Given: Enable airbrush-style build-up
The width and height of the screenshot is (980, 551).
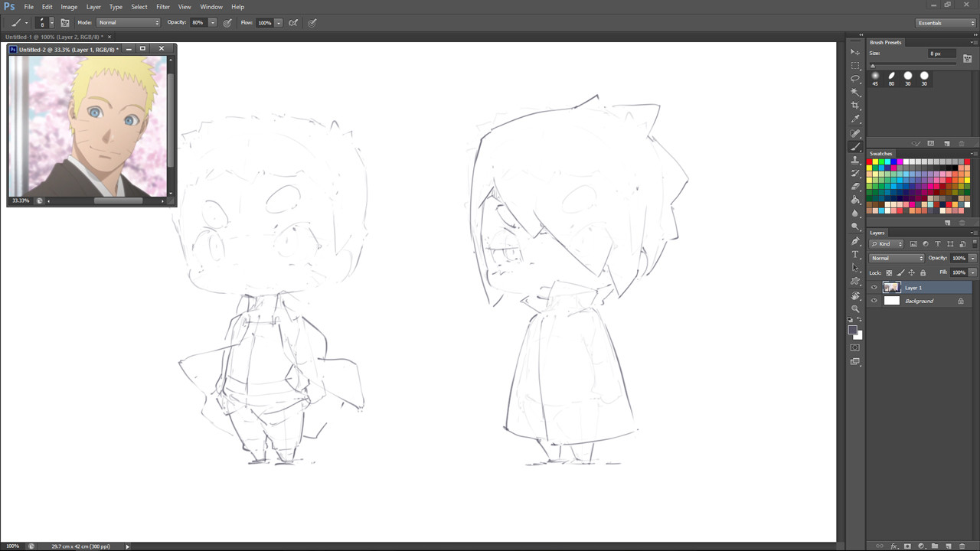Looking at the screenshot, I should coord(293,23).
